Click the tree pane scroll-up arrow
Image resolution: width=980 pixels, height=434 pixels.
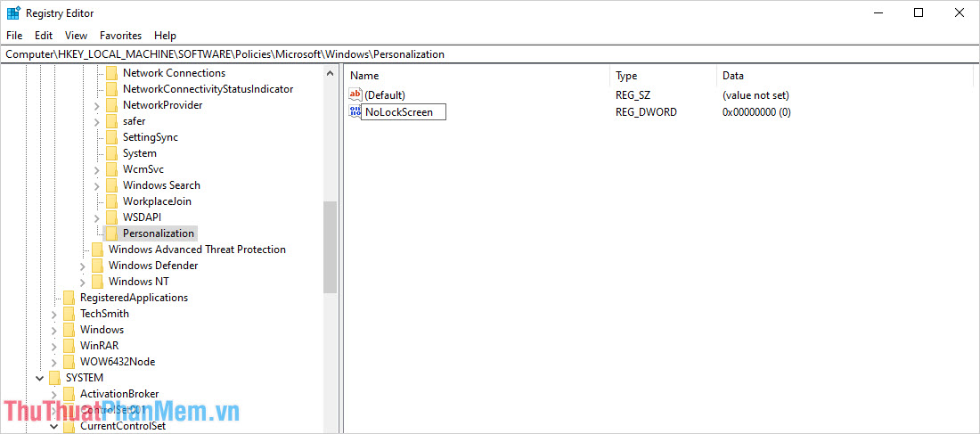330,73
